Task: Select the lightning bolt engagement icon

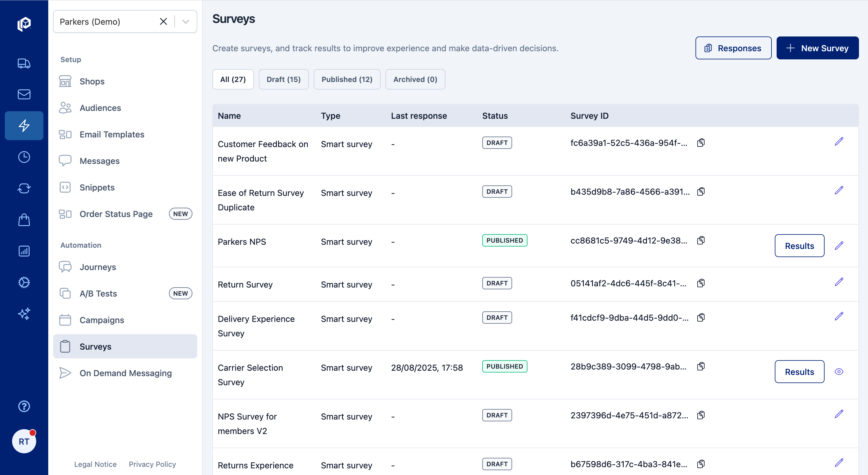Action: click(x=24, y=126)
